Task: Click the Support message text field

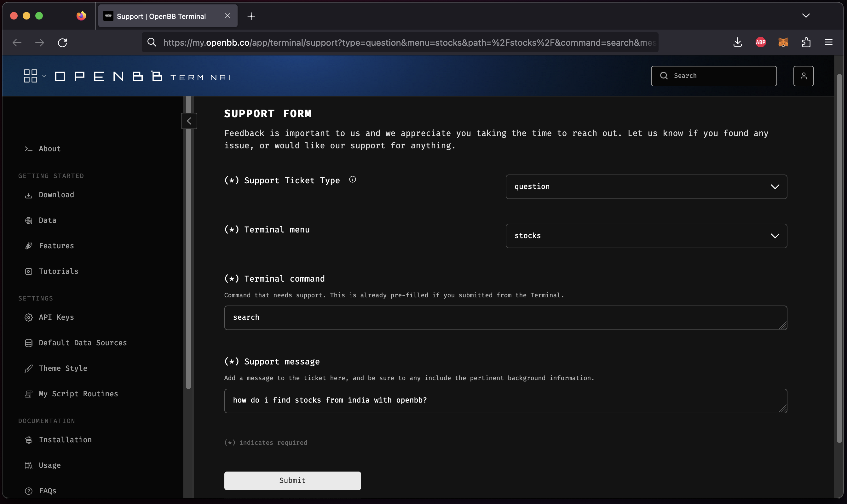Action: (x=505, y=401)
